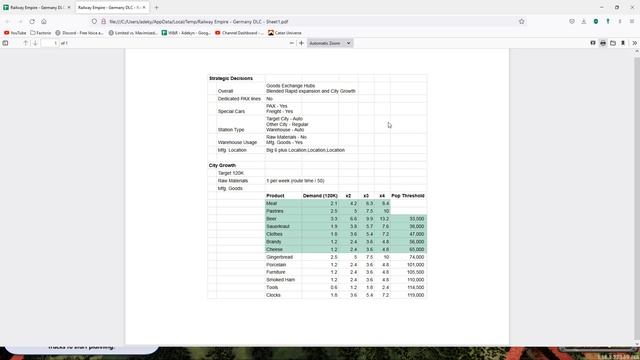Screen dimensions: 640x360
Task: Select Big 6 plus Location text
Action: pos(305,150)
